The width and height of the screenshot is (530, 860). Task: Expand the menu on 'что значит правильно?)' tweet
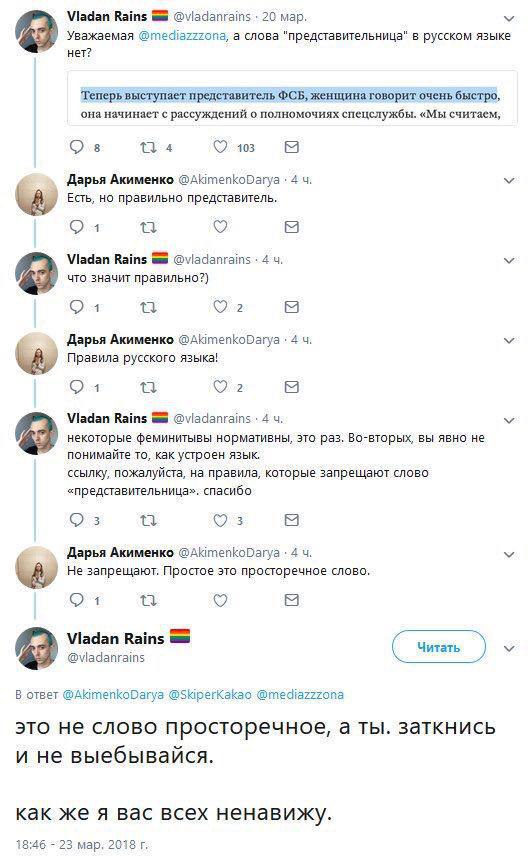coord(509,261)
